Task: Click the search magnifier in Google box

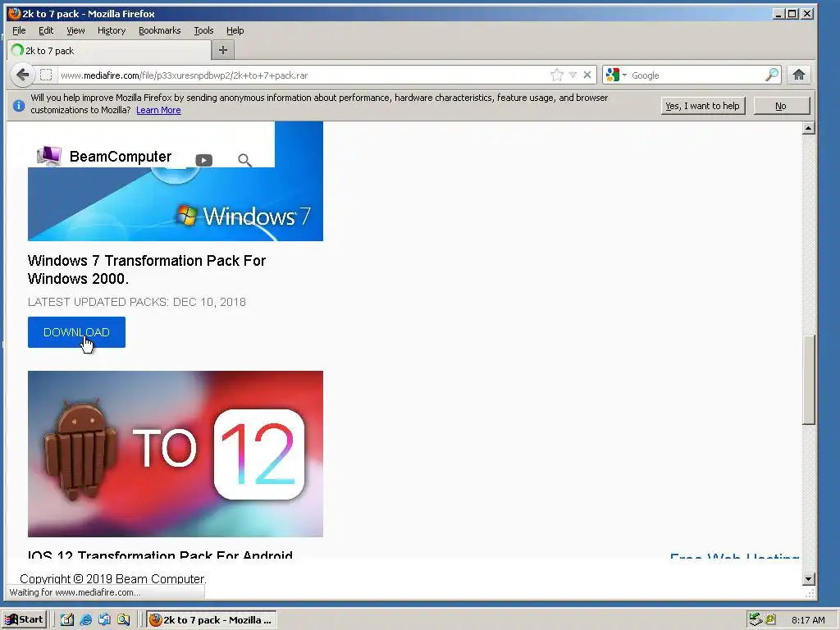Action: (772, 75)
